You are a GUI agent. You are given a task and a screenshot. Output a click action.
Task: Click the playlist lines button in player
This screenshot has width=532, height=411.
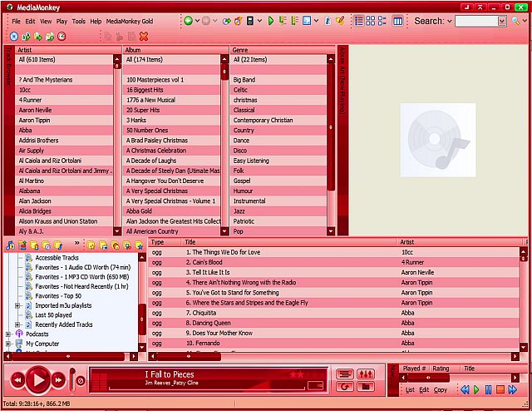[x=345, y=374]
